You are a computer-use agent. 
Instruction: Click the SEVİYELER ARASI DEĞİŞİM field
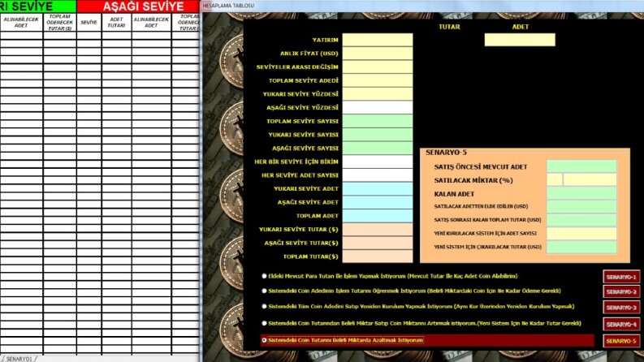[378, 67]
